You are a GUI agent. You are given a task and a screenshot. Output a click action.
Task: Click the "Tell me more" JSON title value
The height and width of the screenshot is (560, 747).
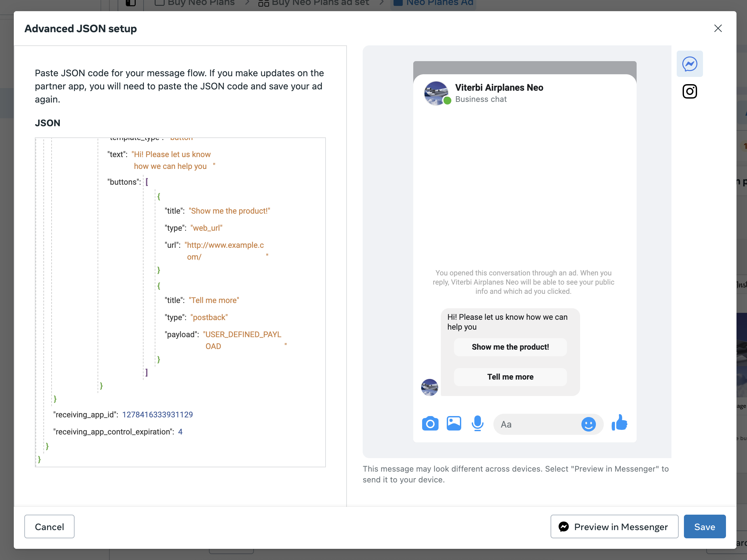[214, 301]
